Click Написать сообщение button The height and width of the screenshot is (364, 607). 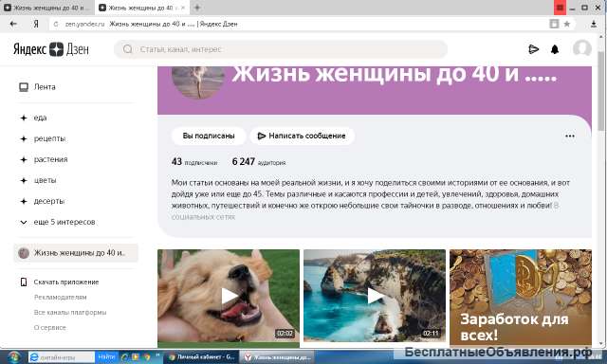coord(302,136)
